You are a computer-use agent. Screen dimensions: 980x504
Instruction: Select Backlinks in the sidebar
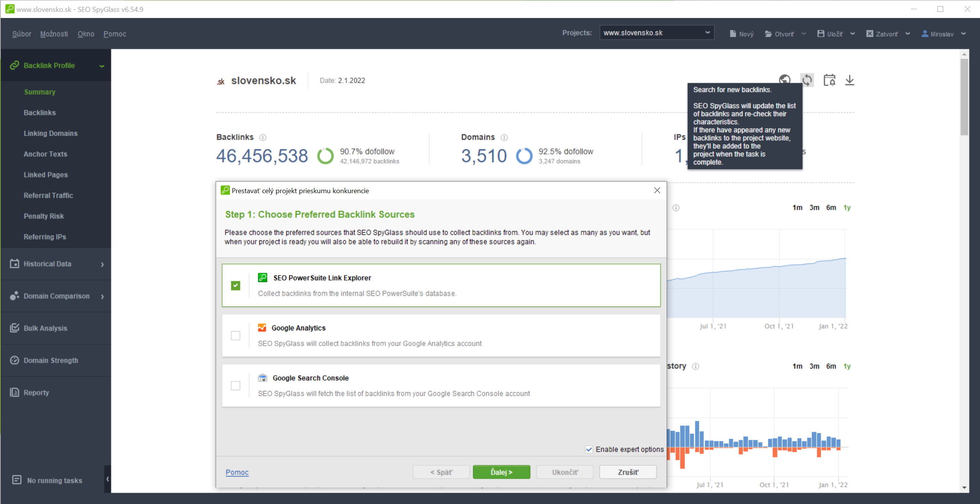(x=40, y=113)
